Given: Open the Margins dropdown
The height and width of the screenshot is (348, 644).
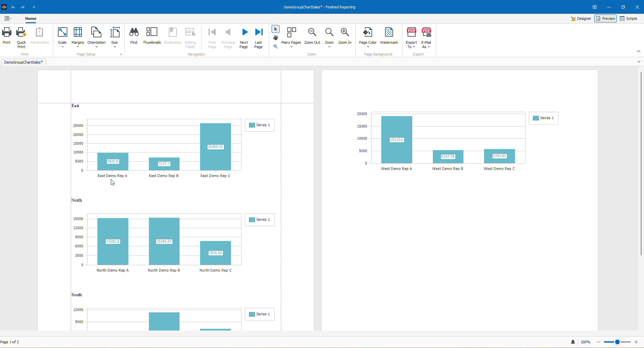Looking at the screenshot, I should [x=77, y=38].
